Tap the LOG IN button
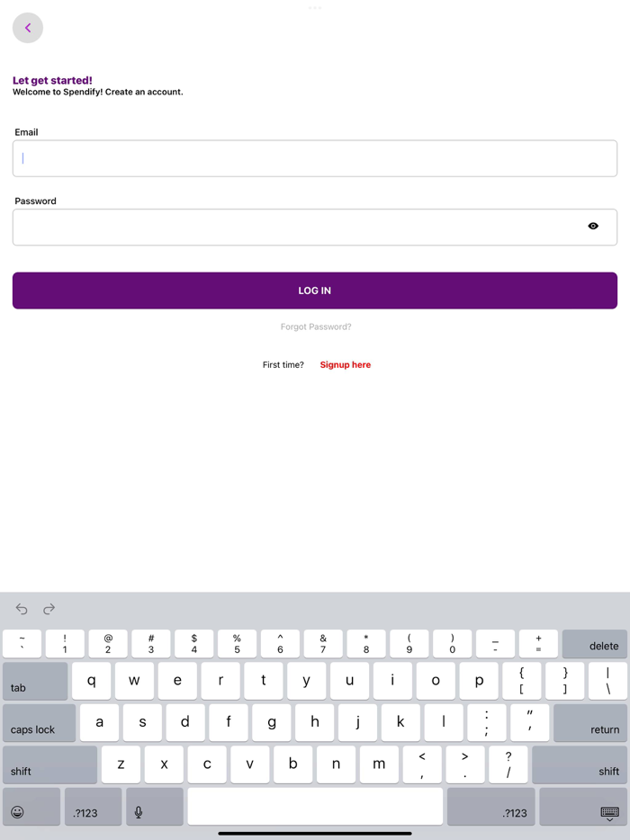This screenshot has height=840, width=630. [314, 290]
